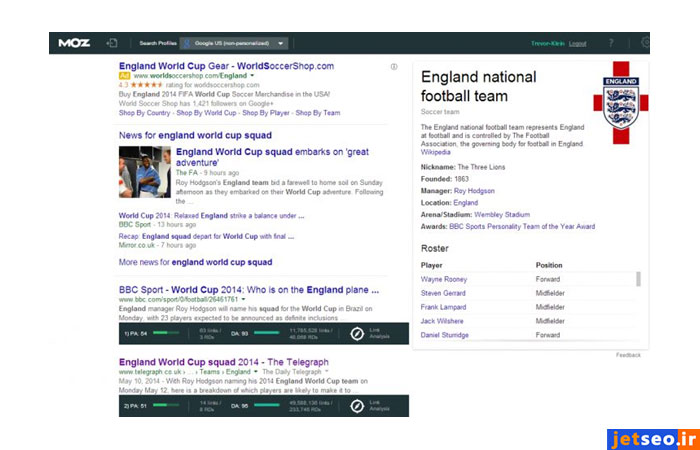Click the exit icon beside MOZ logo
Viewport: 700px width, 450px height.
(112, 43)
